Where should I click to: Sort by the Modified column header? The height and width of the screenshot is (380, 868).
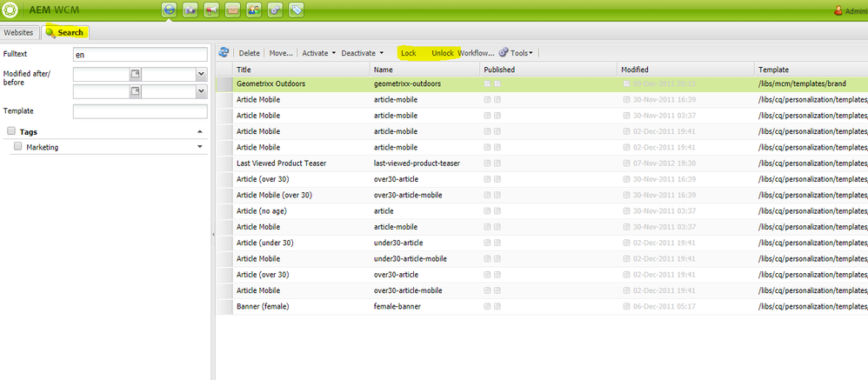coord(686,70)
